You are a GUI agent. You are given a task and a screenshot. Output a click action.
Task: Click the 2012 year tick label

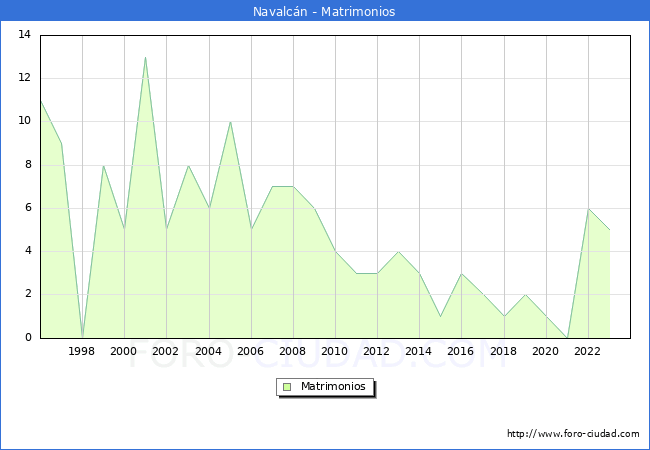click(376, 352)
